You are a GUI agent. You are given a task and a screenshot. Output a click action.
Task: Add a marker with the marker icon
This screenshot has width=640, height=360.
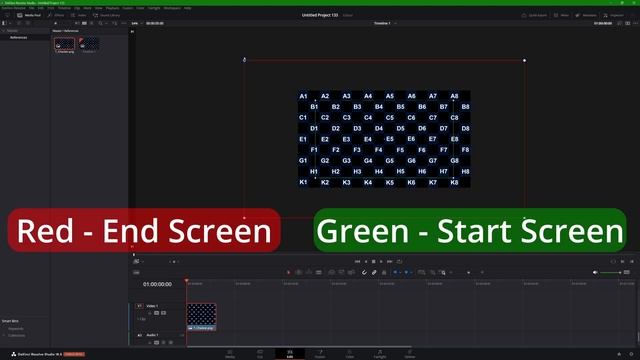(x=406, y=272)
